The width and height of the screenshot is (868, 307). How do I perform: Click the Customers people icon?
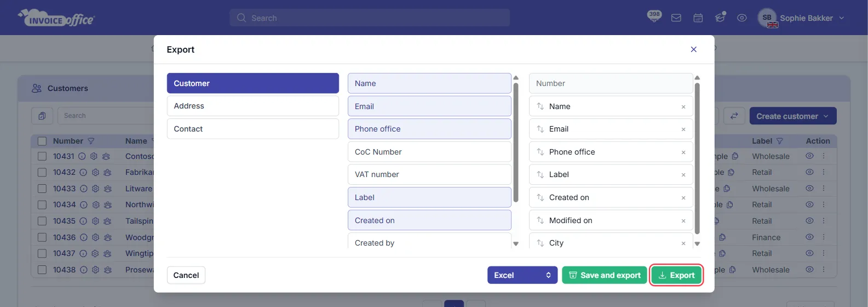tap(37, 88)
